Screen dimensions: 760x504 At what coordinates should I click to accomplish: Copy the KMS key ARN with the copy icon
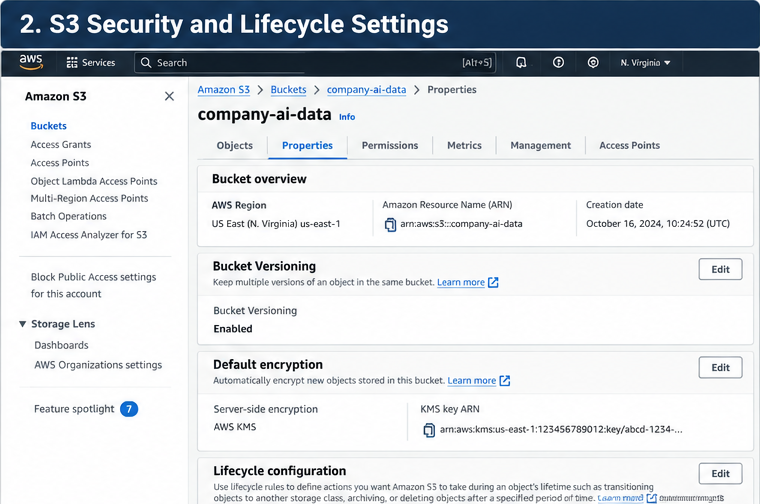[x=429, y=430]
